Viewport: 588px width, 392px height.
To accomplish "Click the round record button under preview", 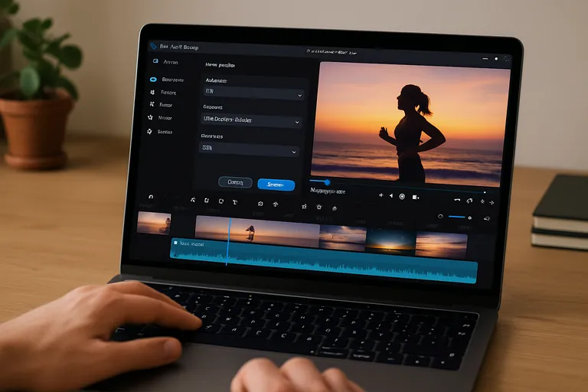I will coord(402,197).
